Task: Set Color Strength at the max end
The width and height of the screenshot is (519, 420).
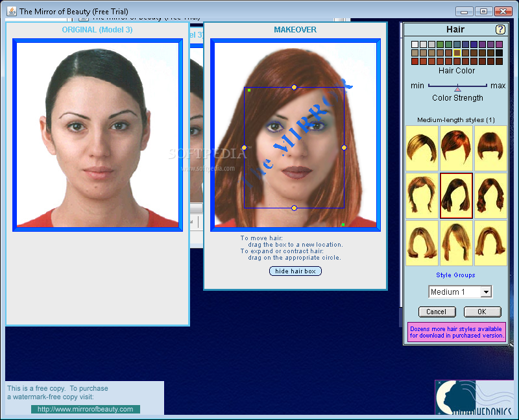Action: point(486,86)
